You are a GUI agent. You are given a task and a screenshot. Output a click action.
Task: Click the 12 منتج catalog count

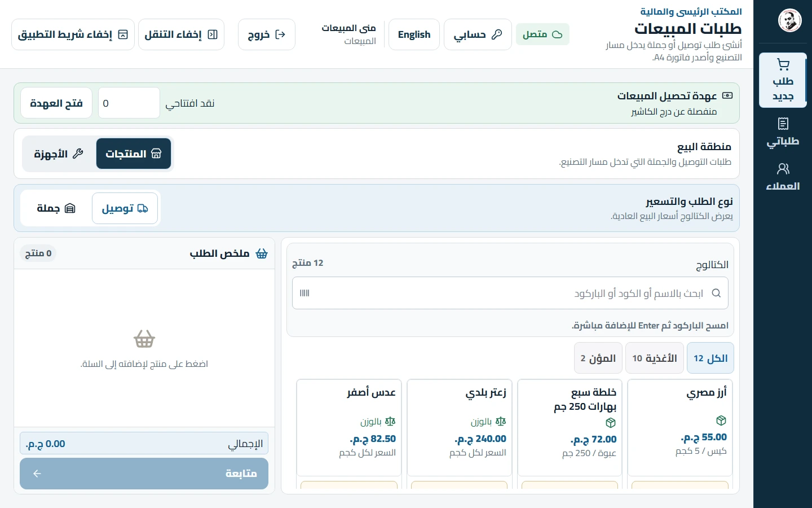point(308,263)
